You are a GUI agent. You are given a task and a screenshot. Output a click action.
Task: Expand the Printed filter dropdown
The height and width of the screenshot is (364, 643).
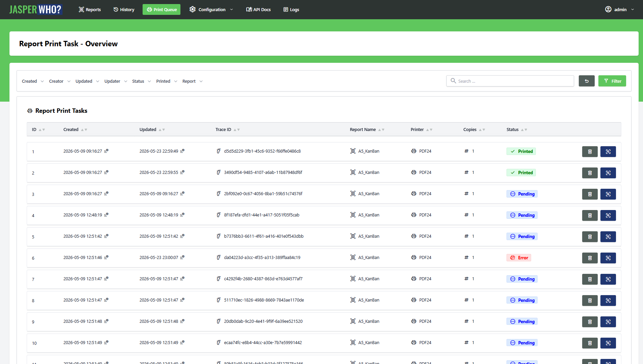pyautogui.click(x=167, y=81)
